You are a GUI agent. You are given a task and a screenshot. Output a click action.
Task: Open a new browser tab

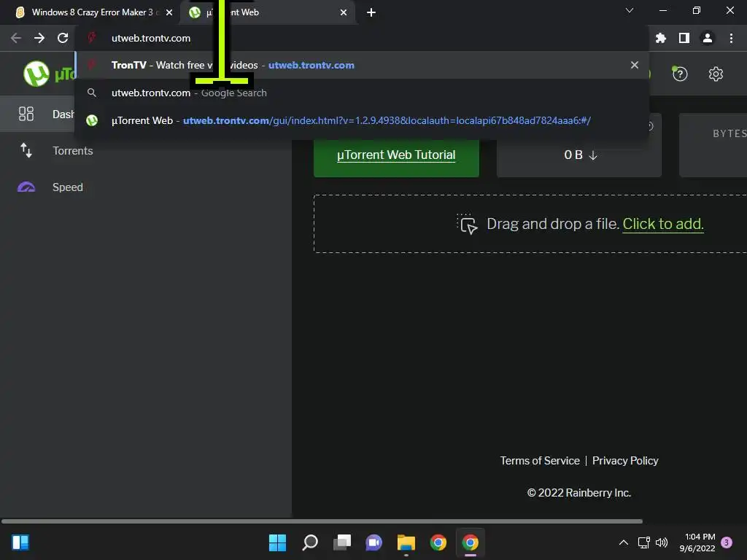click(x=371, y=12)
